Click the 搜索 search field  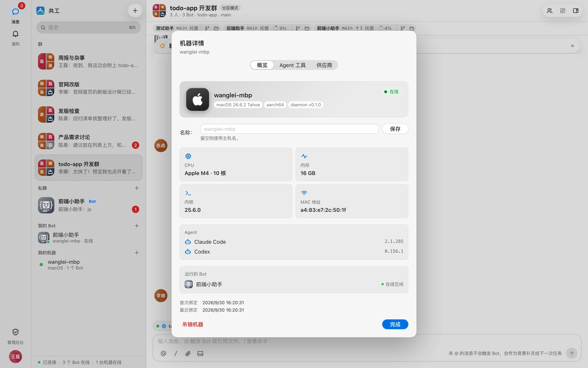coord(88,28)
